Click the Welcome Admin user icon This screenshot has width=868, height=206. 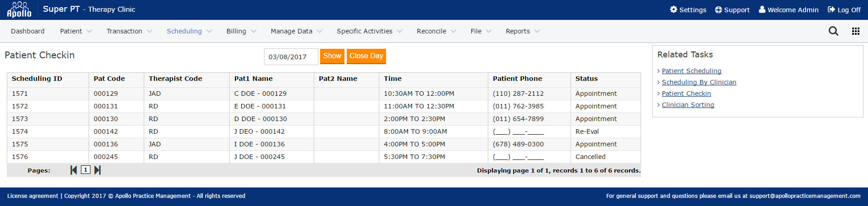pyautogui.click(x=762, y=9)
